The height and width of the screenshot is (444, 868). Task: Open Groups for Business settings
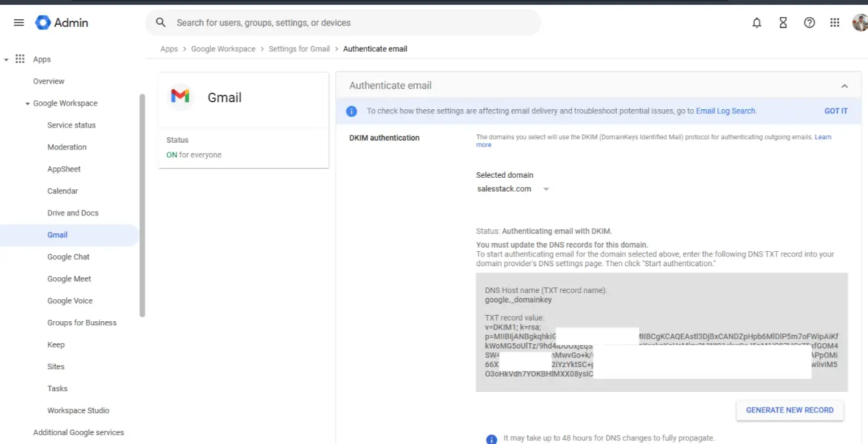click(x=82, y=323)
